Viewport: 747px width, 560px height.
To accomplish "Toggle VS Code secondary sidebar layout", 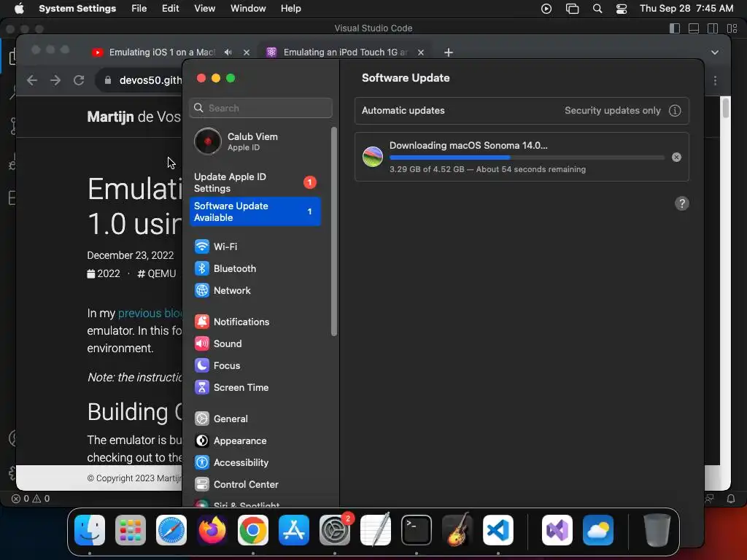I will pyautogui.click(x=713, y=28).
